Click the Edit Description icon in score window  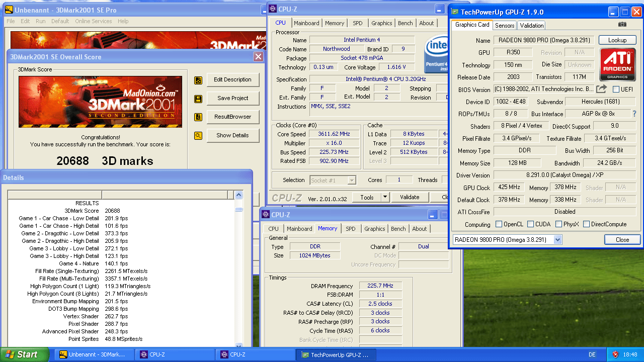pos(198,80)
